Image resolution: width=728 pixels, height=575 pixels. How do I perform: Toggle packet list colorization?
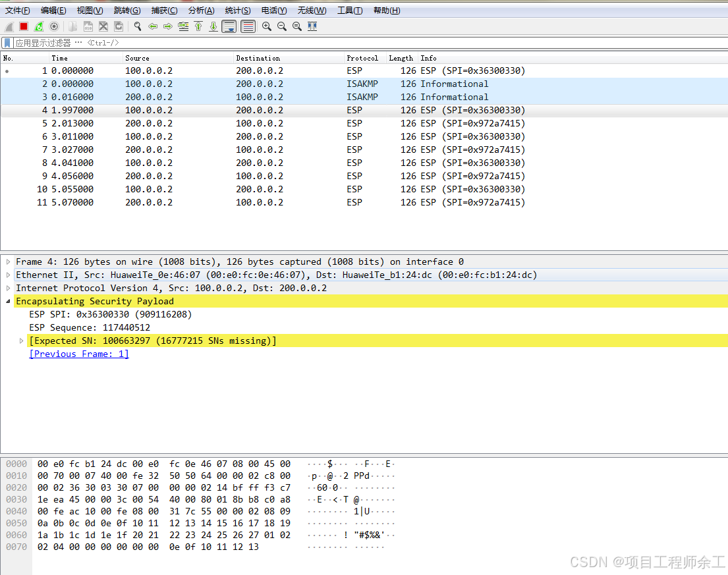248,26
